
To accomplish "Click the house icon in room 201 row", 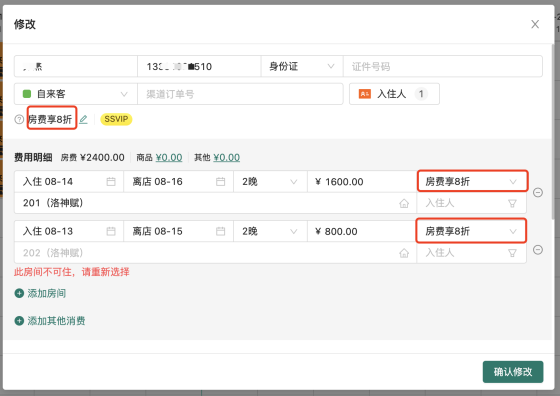I will (x=404, y=203).
